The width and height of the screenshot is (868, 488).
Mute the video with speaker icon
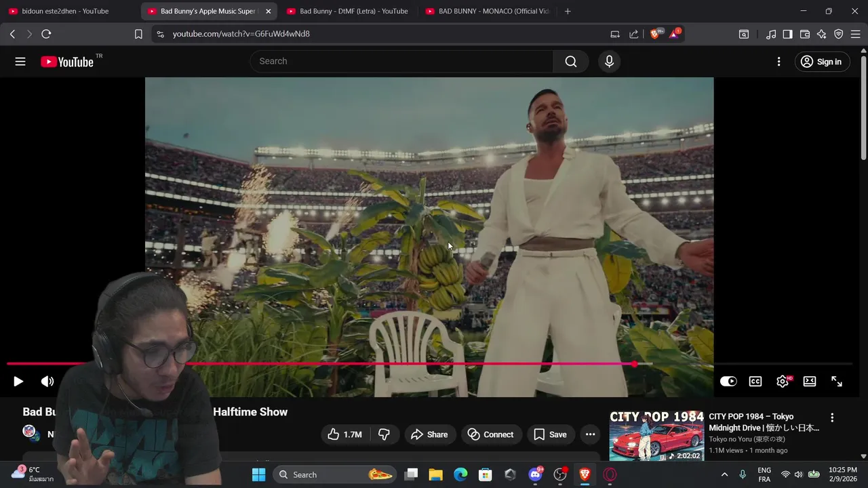pos(47,382)
